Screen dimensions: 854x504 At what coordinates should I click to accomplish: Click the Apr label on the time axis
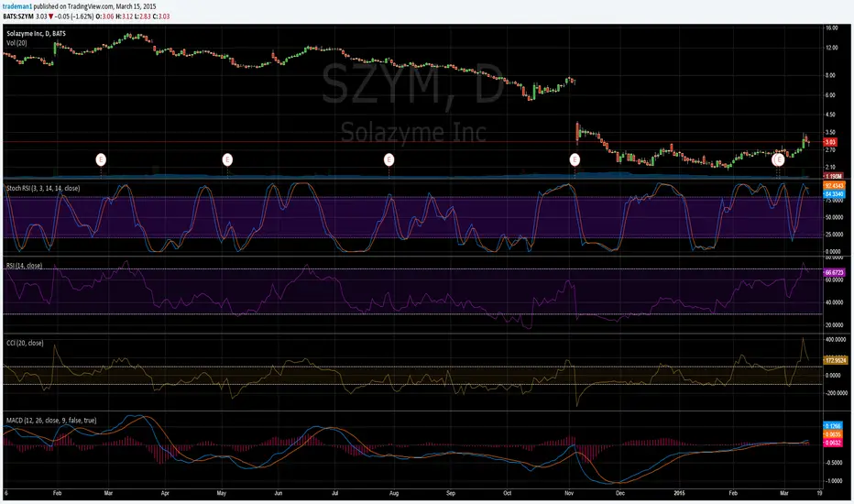tap(165, 493)
